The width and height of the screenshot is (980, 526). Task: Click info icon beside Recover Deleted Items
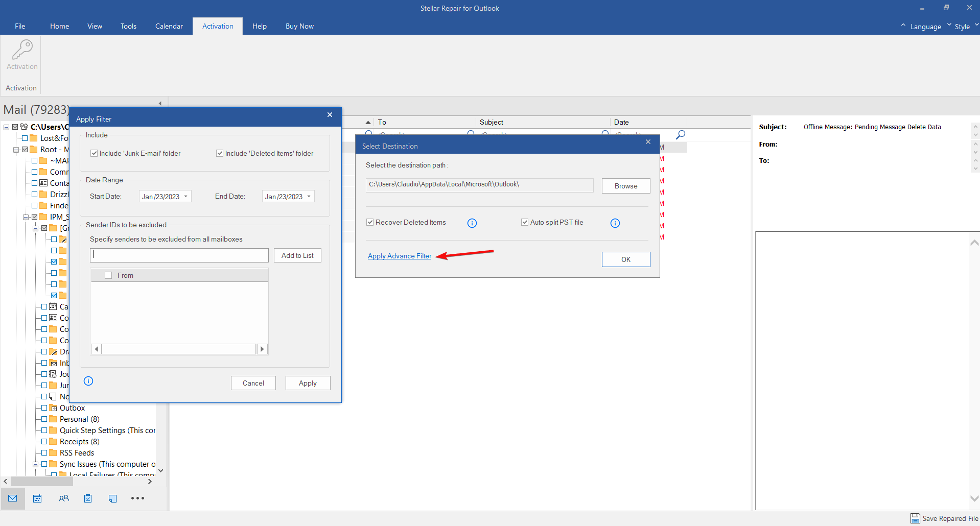point(472,223)
